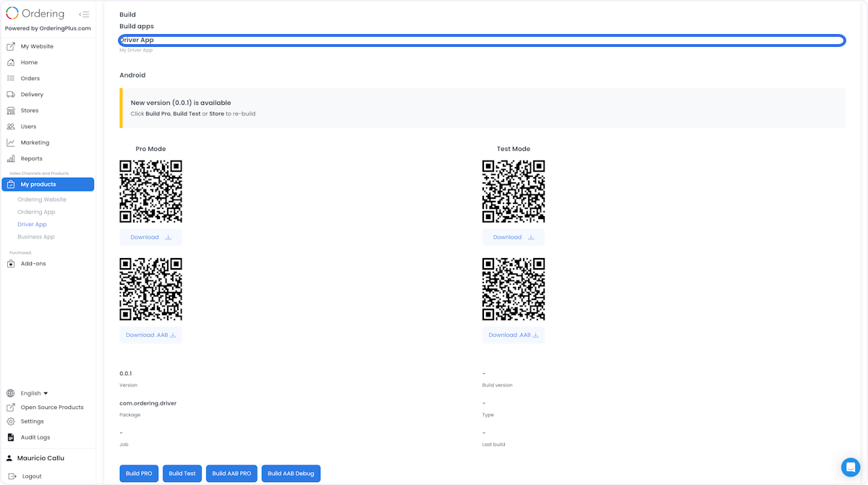Click the 0.0.1 version value

(126, 374)
